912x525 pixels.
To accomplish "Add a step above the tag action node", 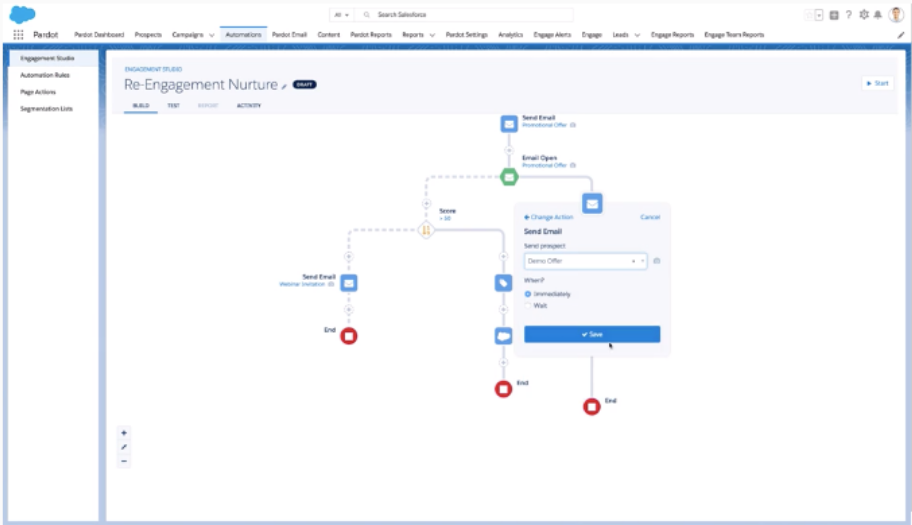I will tap(503, 256).
